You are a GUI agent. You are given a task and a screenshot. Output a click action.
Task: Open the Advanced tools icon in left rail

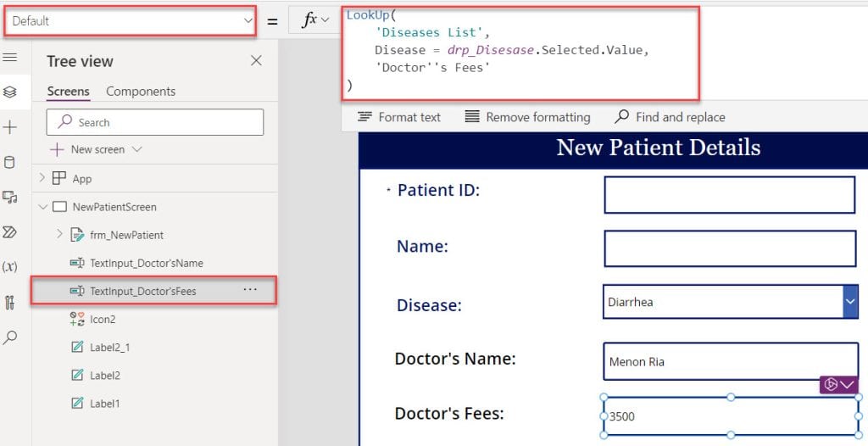(x=9, y=303)
